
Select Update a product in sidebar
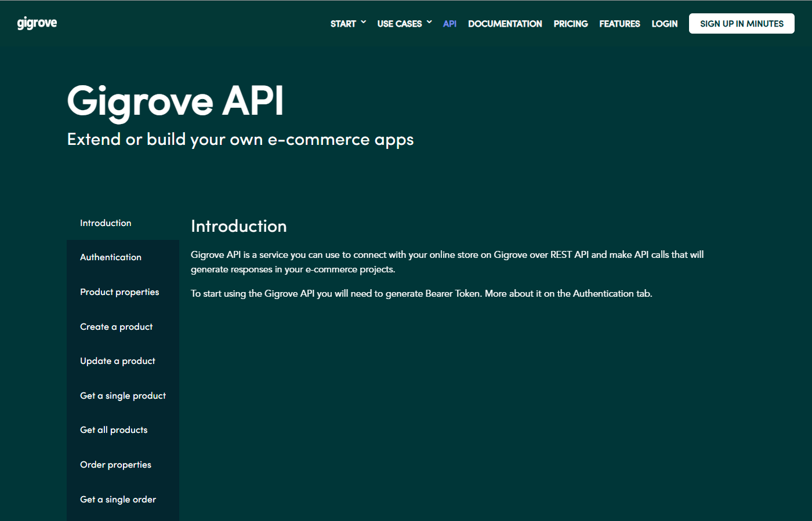(x=123, y=361)
